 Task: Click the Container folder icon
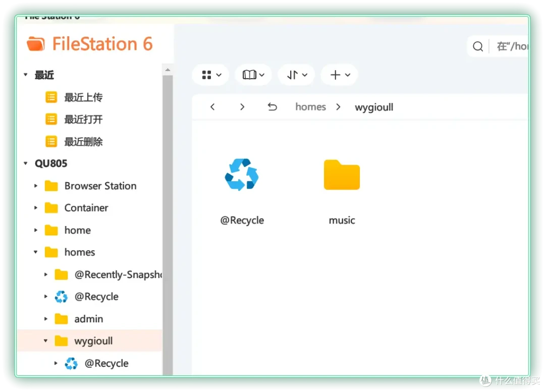(51, 208)
